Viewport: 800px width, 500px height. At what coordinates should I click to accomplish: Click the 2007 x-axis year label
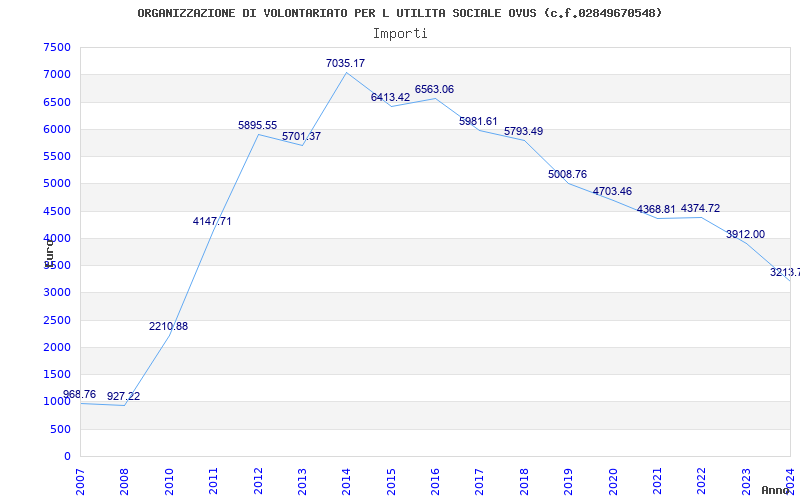click(x=80, y=481)
